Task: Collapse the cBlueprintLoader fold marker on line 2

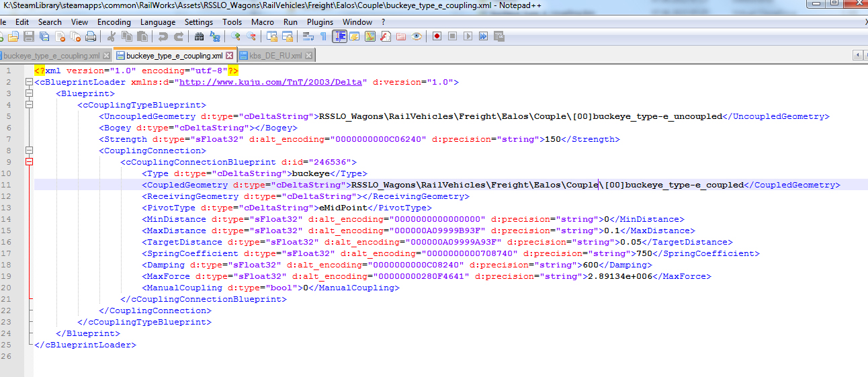Action: coord(29,82)
